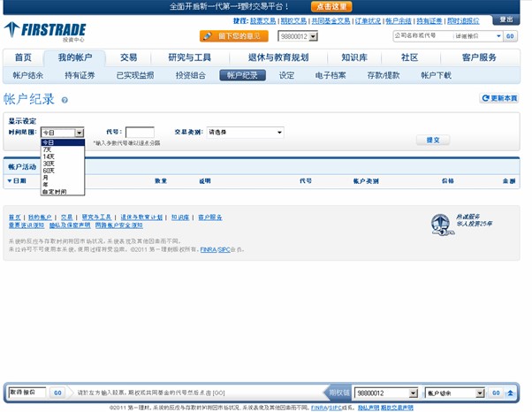Open the 持有证券 sub-tab
The width and height of the screenshot is (532, 412).
pyautogui.click(x=80, y=76)
